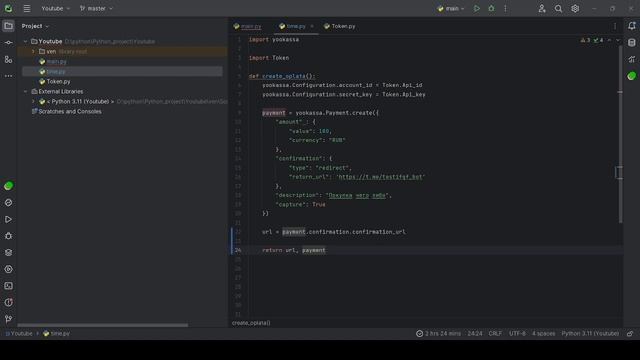Viewport: 640px width, 360px height.
Task: Open line separator CRLF selector
Action: [495, 333]
